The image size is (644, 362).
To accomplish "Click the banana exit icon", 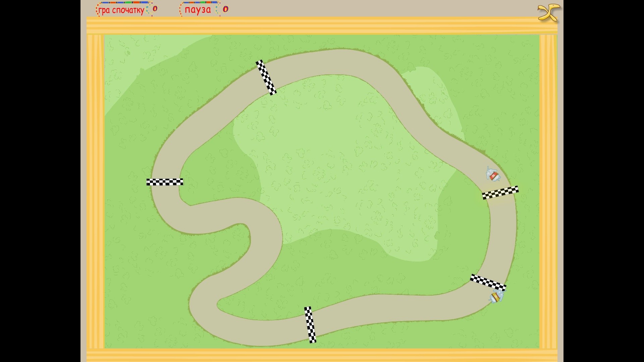I will (549, 12).
